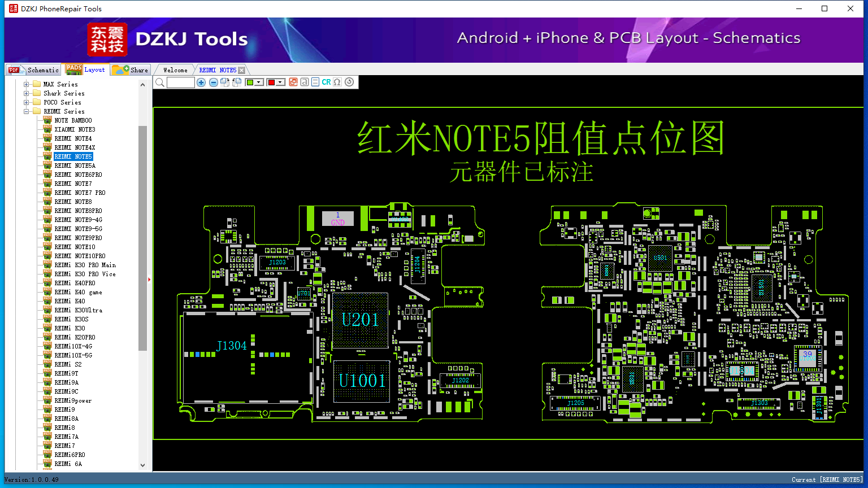The image size is (868, 488).
Task: Select the Layout tab
Action: 85,69
